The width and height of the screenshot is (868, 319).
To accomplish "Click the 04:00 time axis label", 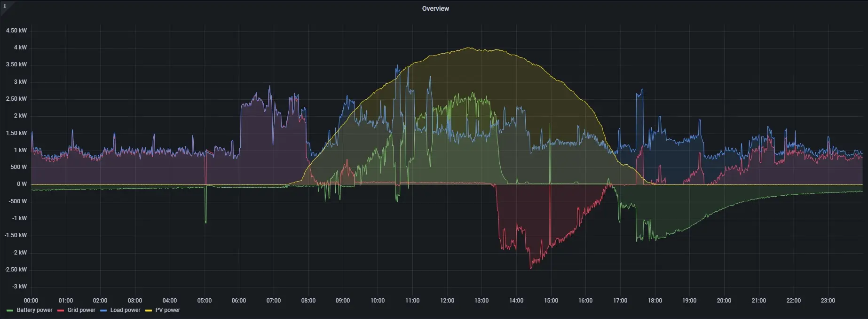I will [170, 301].
